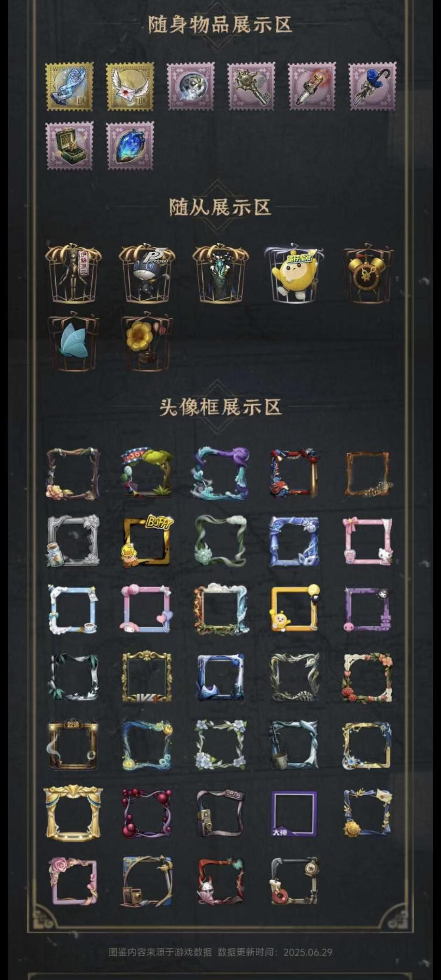This screenshot has height=980, width=441.
Task: Select the music box green chest stamp
Action: coord(69,146)
